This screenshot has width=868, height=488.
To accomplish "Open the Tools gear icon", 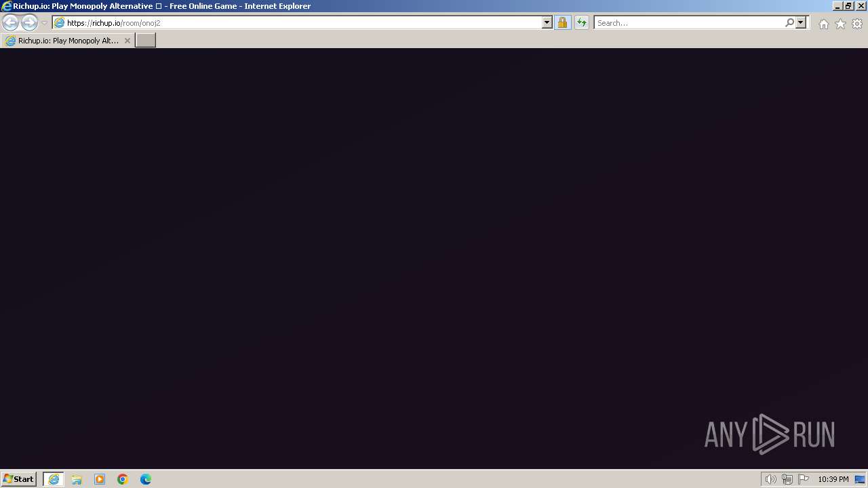I will 857,24.
